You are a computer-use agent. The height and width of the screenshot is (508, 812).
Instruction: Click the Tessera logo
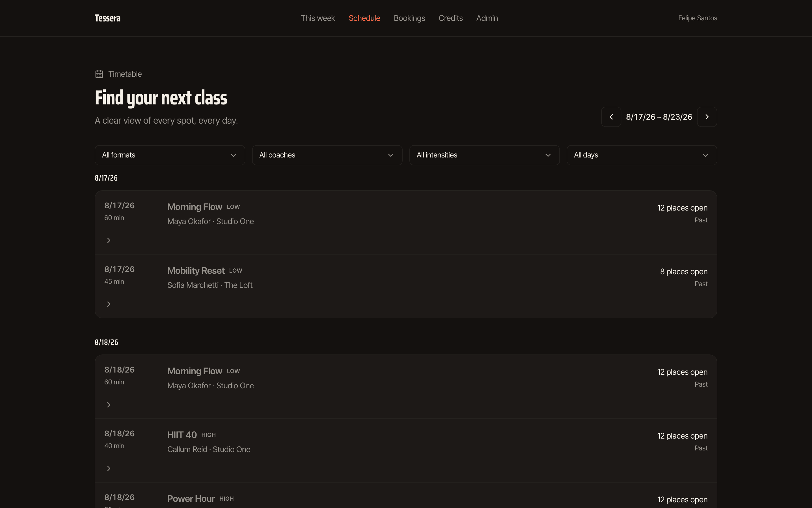(x=107, y=18)
